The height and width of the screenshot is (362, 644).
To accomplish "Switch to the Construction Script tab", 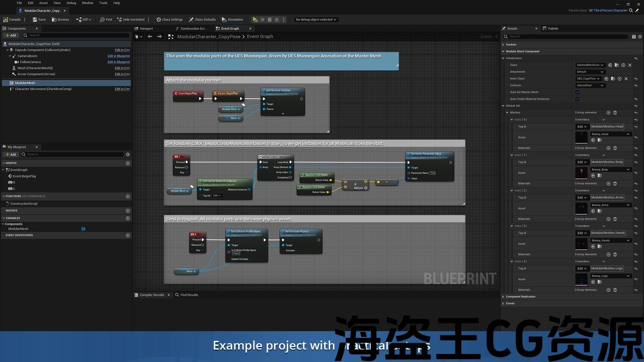I will (193, 29).
